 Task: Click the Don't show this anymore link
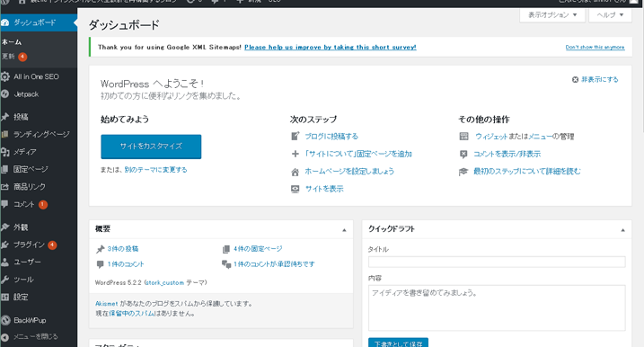coord(595,48)
